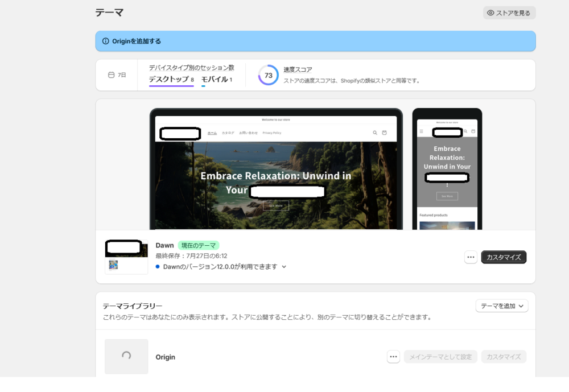569x392 pixels.
Task: Switch to the デスクトップ sessions tab
Action: click(x=168, y=80)
